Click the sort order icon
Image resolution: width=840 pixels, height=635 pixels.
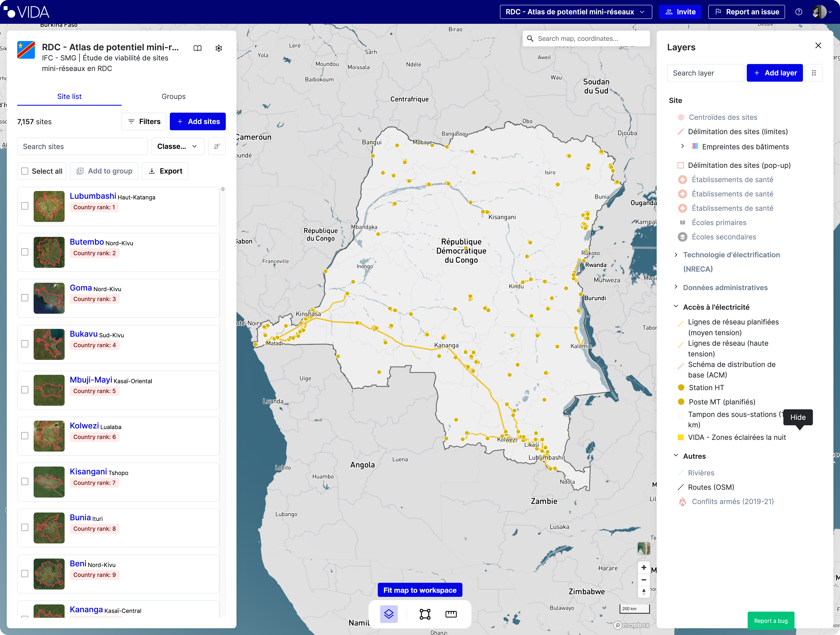(x=217, y=146)
